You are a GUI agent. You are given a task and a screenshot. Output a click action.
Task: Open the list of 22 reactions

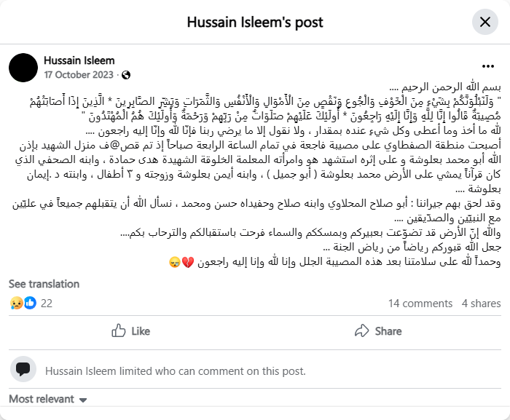click(x=47, y=303)
